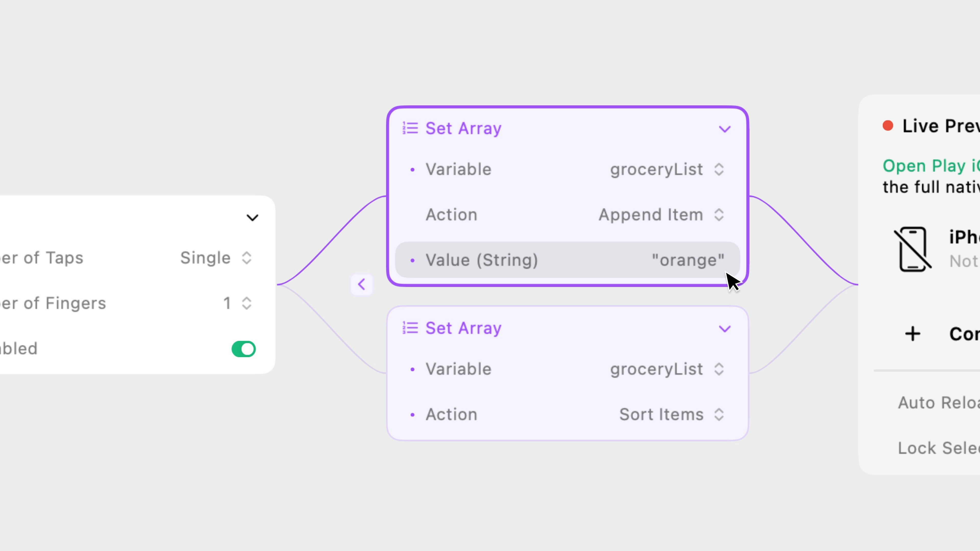980x551 pixels.
Task: Click the Number of Fingers stepper
Action: pyautogui.click(x=247, y=303)
